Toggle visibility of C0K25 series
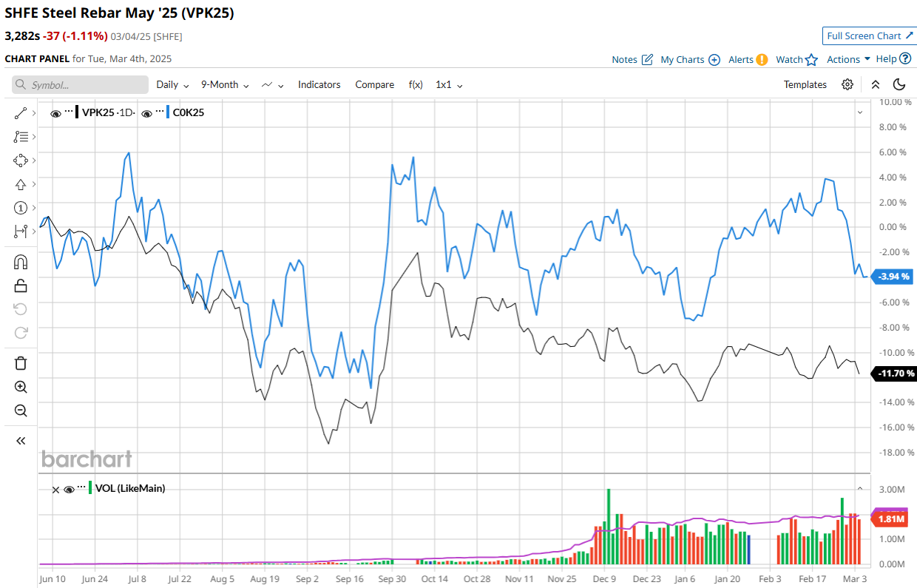917x588 pixels. (x=147, y=113)
